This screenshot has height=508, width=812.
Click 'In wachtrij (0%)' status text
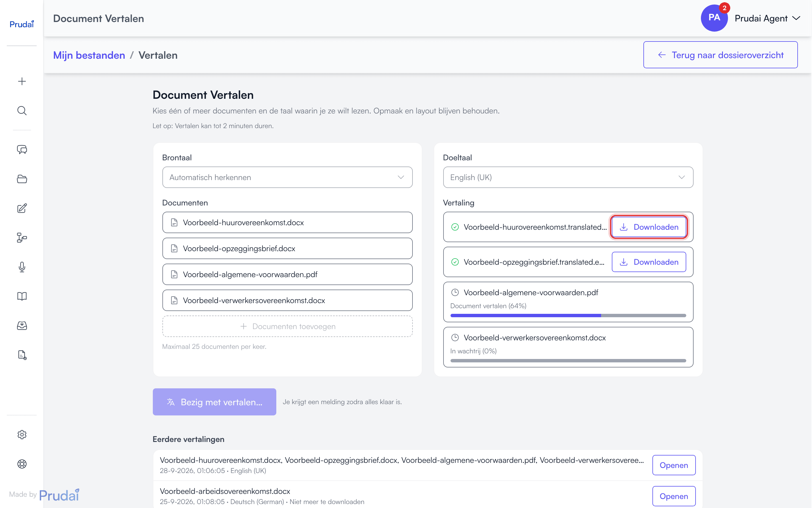click(x=473, y=351)
